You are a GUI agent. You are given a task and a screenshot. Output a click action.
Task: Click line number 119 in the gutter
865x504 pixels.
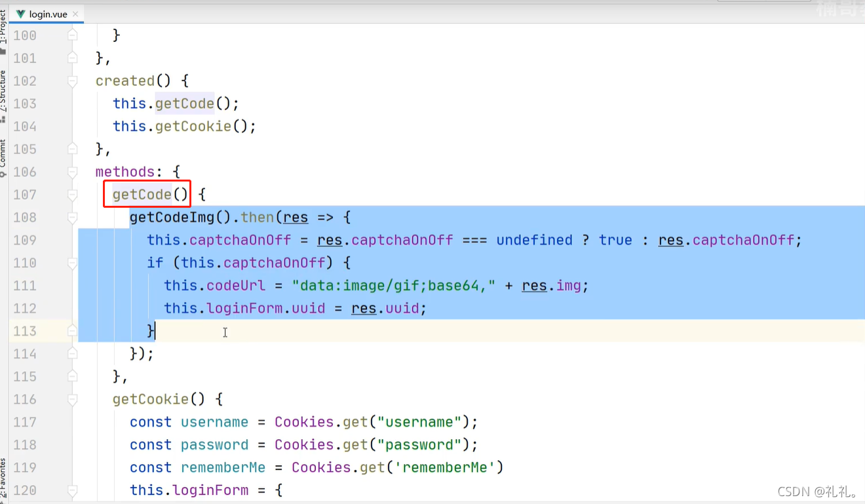(x=25, y=467)
